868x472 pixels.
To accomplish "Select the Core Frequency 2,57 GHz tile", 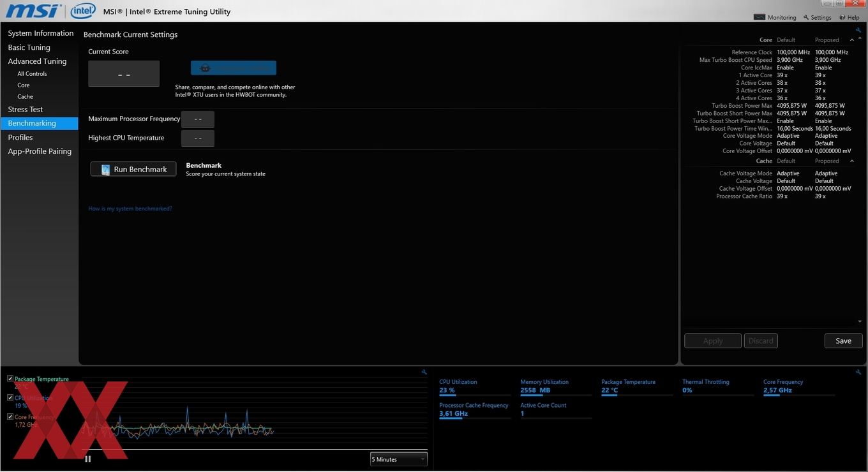I will (x=799, y=387).
